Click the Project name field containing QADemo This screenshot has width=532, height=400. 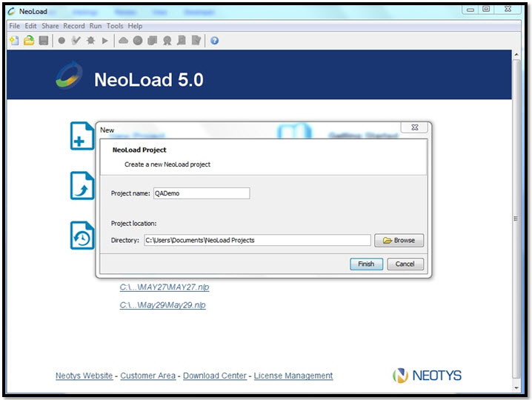[202, 193]
